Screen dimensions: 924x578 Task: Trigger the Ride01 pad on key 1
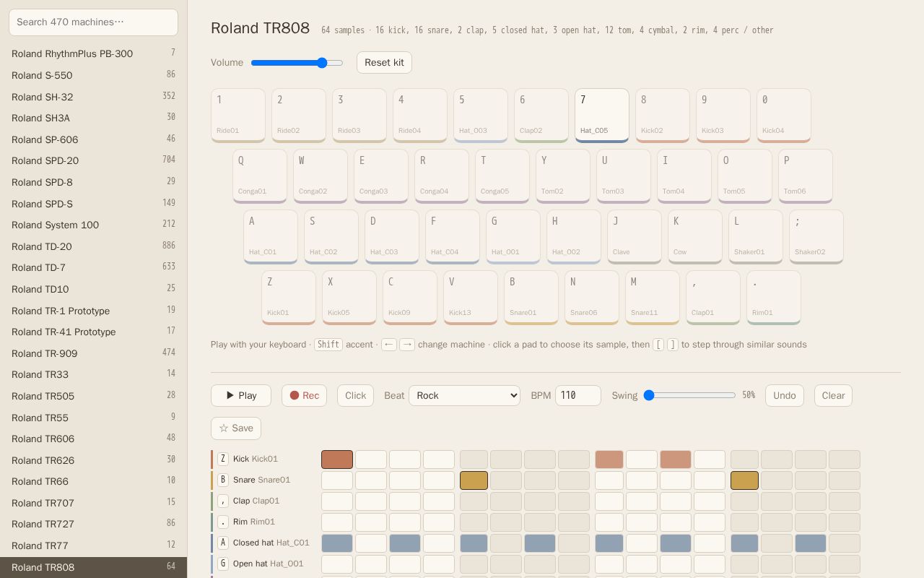click(238, 116)
